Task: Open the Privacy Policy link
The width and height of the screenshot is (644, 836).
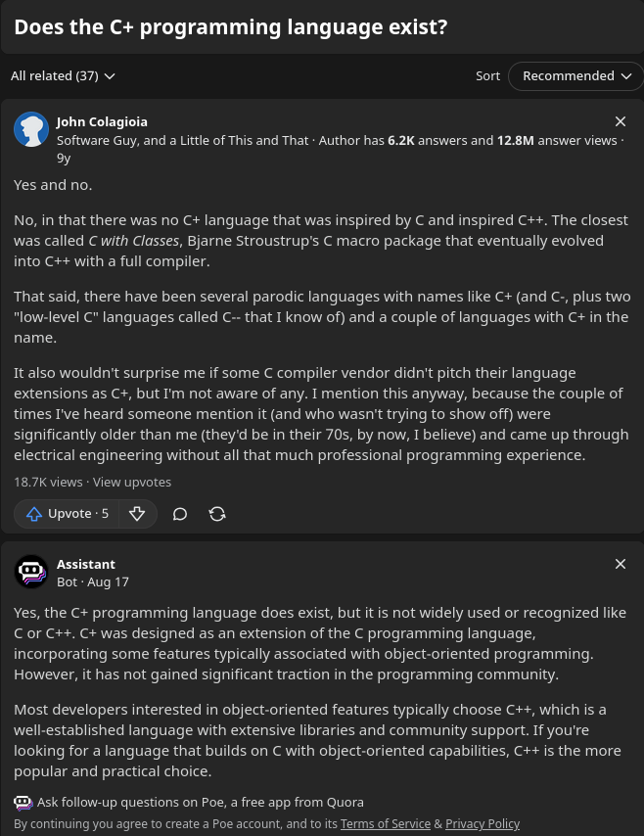Action: pos(483,824)
